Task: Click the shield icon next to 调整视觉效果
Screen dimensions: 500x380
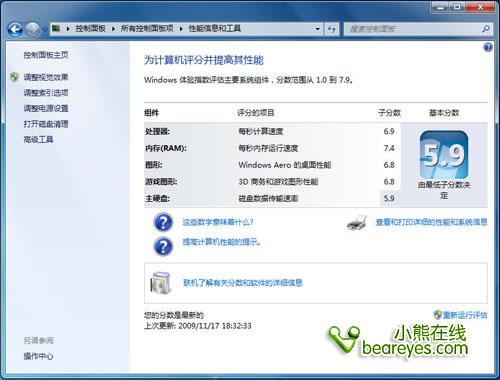Action: [14, 77]
